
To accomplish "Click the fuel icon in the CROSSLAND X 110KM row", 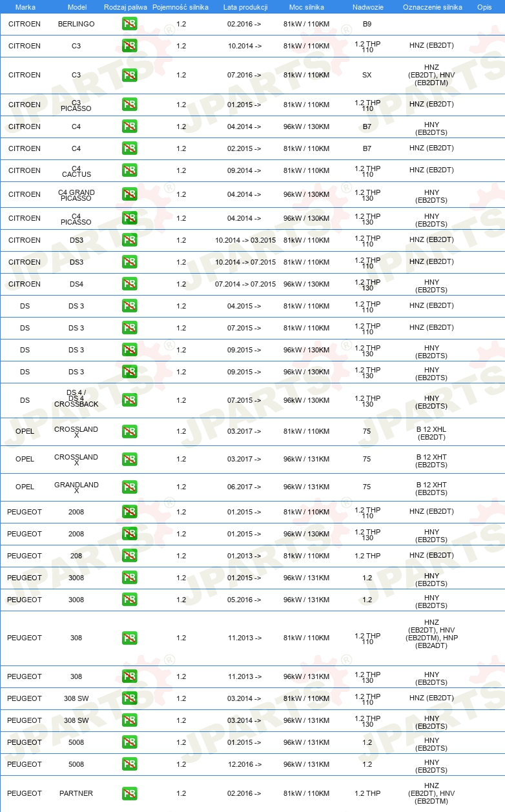I will [x=129, y=432].
